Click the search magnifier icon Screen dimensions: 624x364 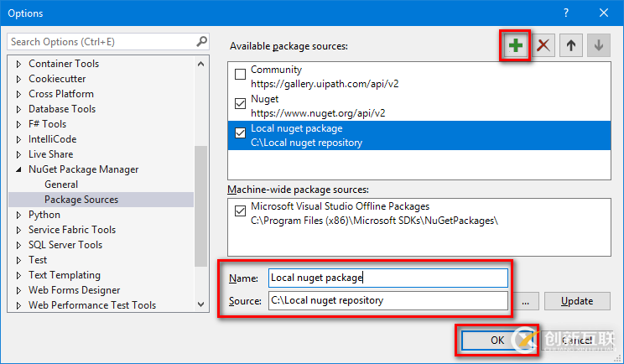pyautogui.click(x=201, y=41)
